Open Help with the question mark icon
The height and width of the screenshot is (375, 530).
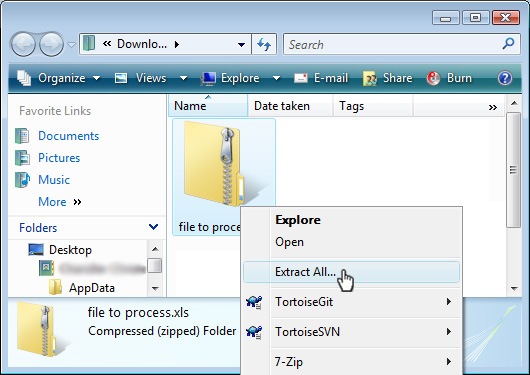coord(505,78)
